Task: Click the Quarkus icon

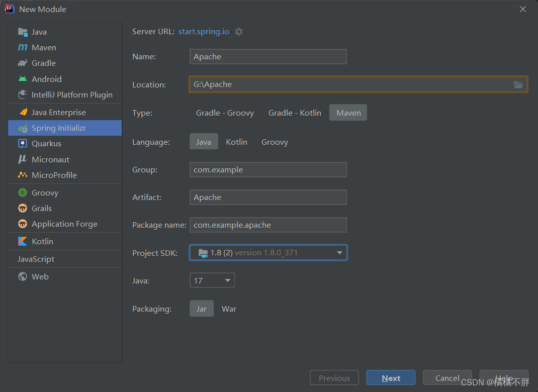Action: [23, 143]
